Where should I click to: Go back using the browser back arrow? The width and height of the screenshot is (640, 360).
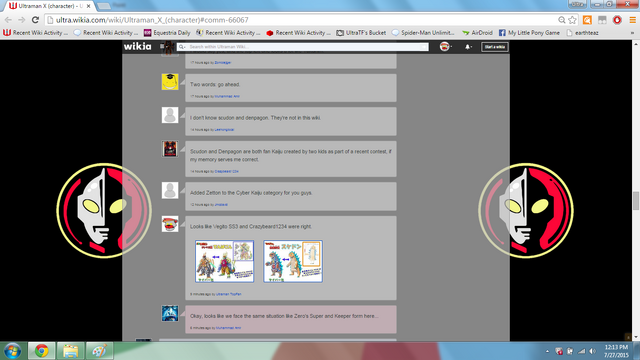coord(8,20)
